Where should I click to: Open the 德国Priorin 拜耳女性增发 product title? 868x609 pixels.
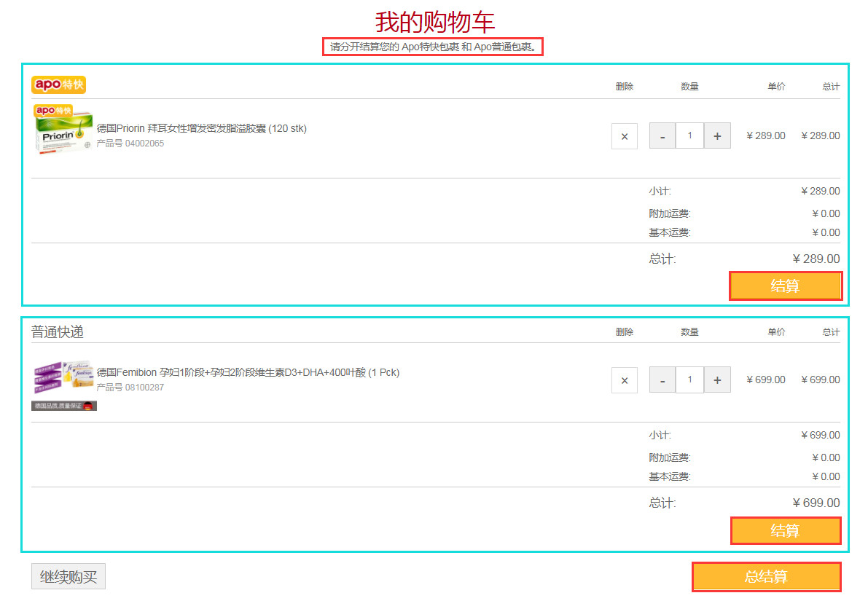[x=201, y=128]
